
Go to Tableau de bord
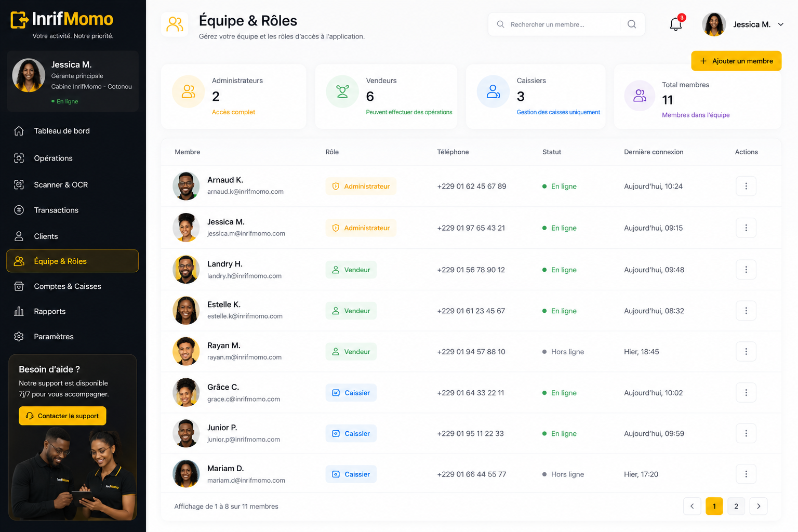(x=72, y=131)
